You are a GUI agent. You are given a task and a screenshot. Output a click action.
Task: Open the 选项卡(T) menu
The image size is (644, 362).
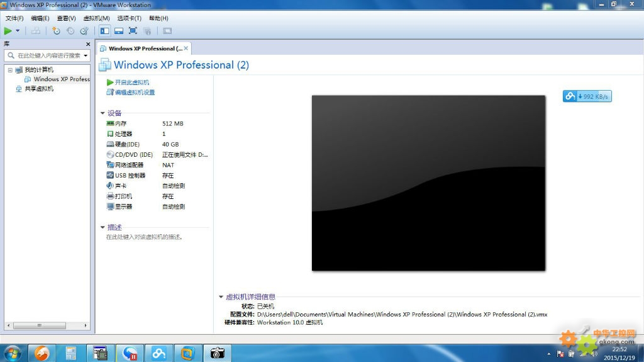(x=129, y=18)
